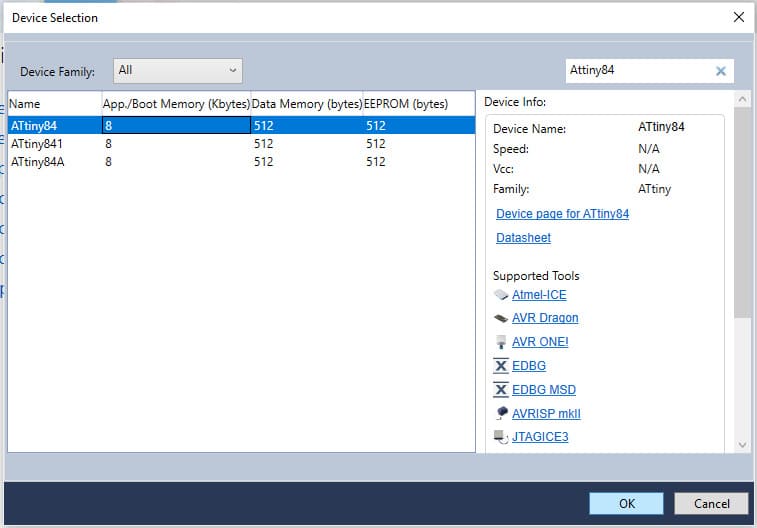This screenshot has height=528, width=757.
Task: Click the Cancel button
Action: click(x=711, y=503)
